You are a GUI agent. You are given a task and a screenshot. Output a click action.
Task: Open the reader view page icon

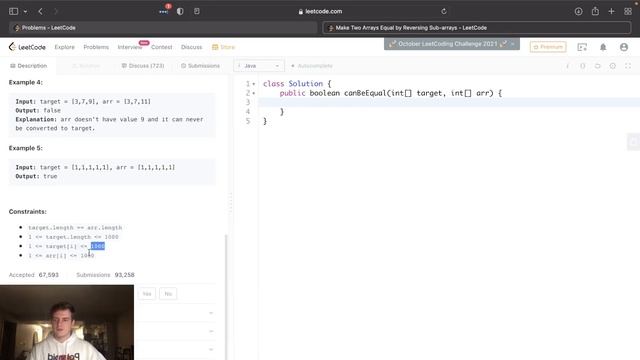197,11
